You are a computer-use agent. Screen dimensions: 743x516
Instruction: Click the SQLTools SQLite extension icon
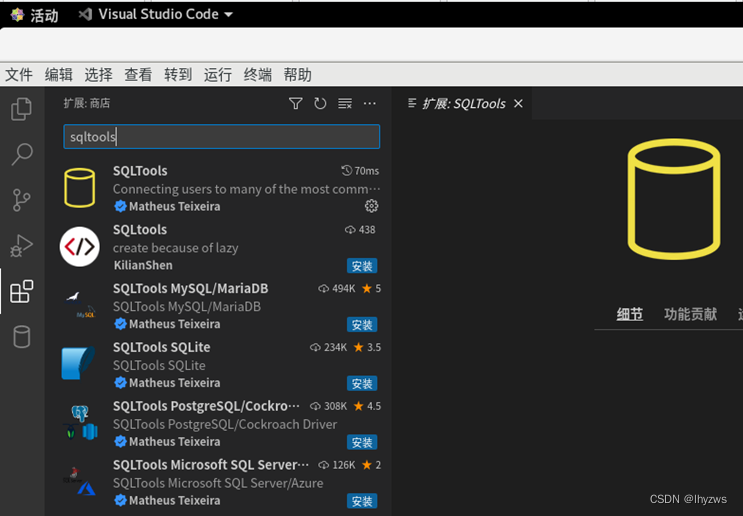coord(79,363)
